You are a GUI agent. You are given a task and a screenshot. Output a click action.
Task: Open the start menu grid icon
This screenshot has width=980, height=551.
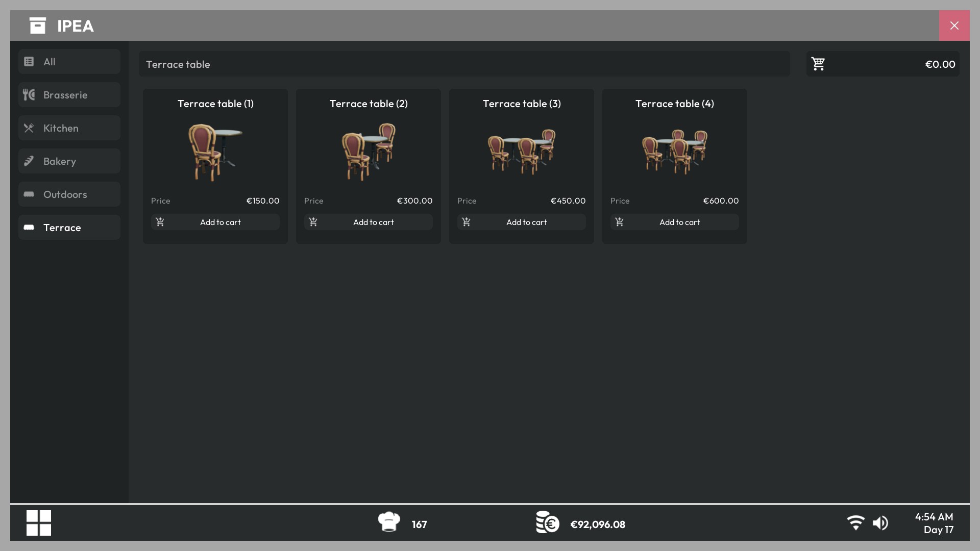[39, 523]
